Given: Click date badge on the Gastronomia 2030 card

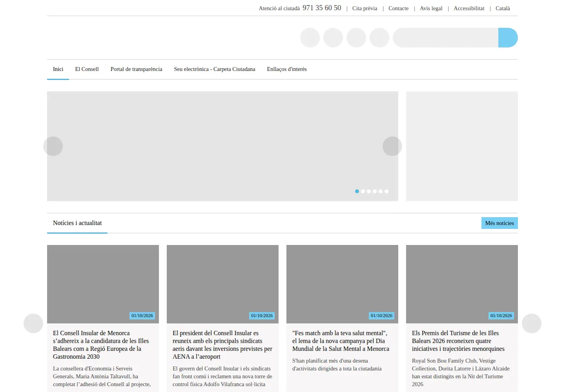Looking at the screenshot, I should pyautogui.click(x=142, y=316).
